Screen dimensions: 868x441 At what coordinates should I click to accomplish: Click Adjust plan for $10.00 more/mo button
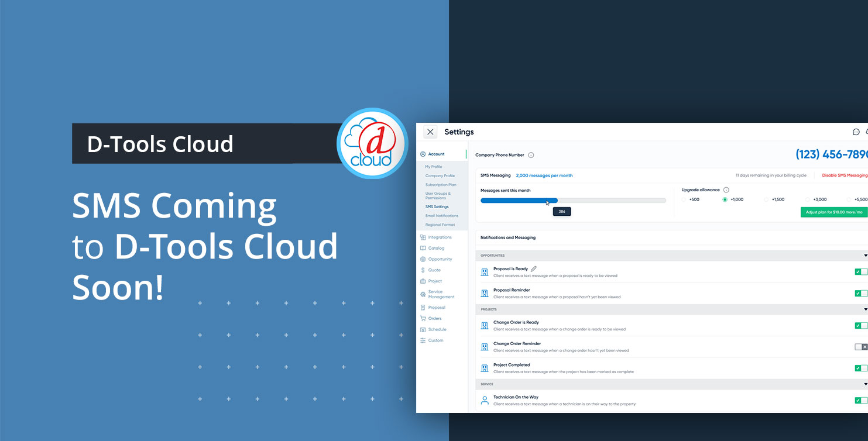click(x=834, y=212)
